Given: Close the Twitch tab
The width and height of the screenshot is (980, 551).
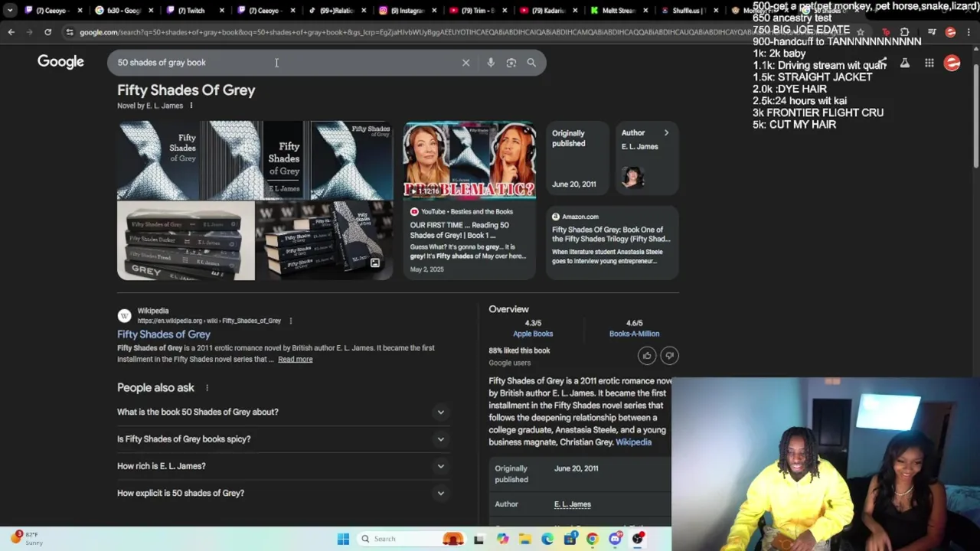Looking at the screenshot, I should (222, 11).
